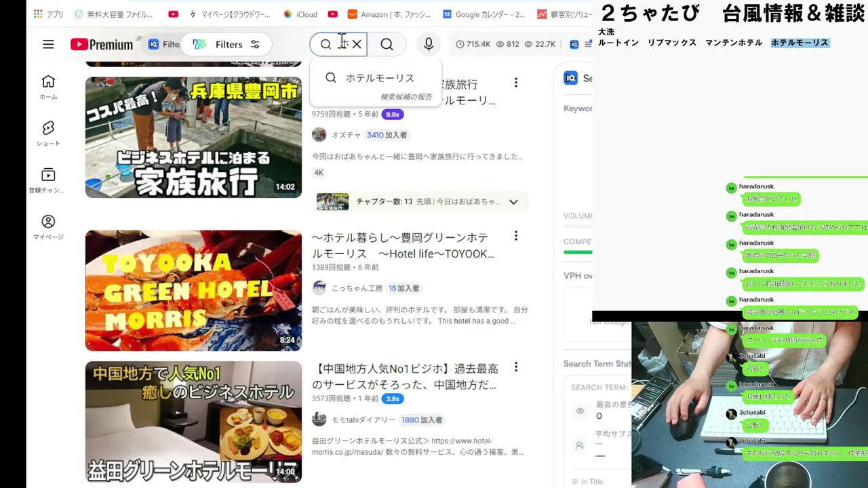Click 検索候補の報告 link
This screenshot has width=868, height=488.
coord(406,97)
